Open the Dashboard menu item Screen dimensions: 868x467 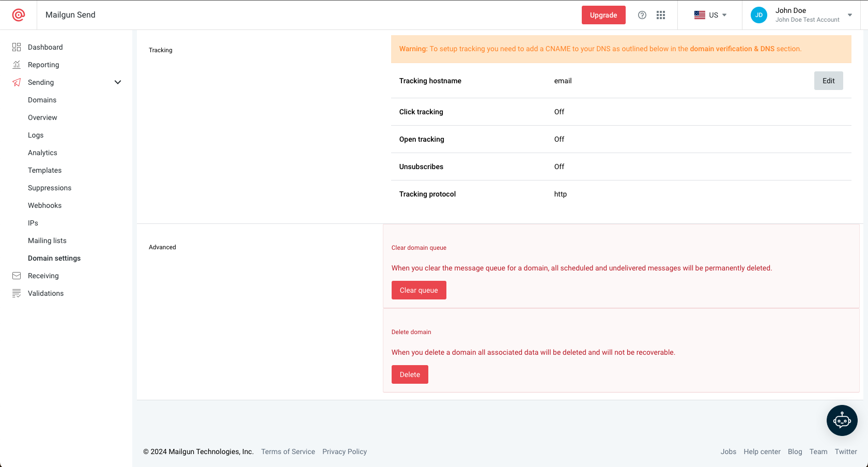45,47
